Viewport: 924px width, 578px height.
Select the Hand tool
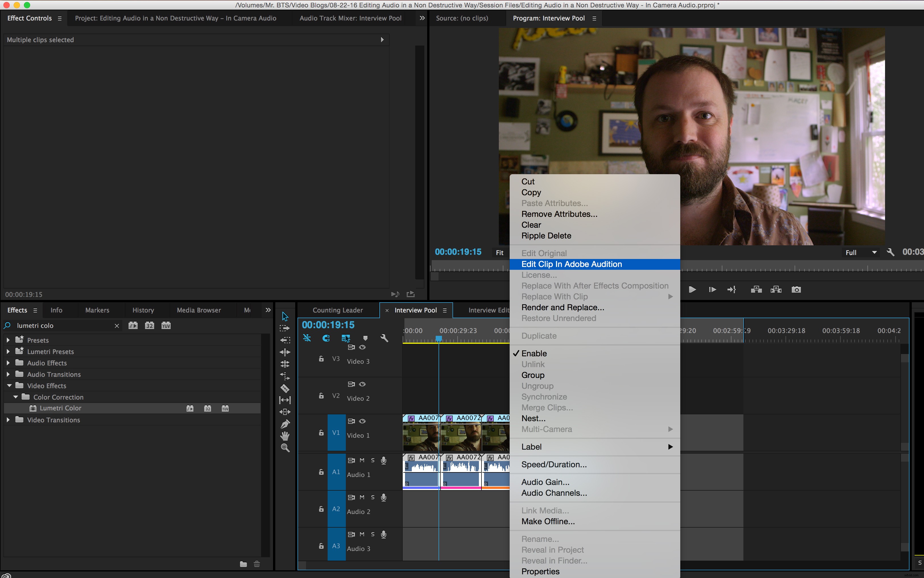click(285, 435)
